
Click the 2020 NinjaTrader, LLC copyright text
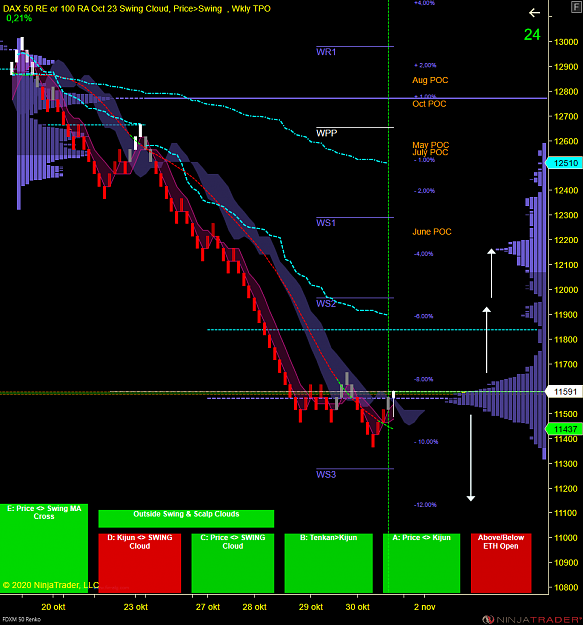(51, 585)
